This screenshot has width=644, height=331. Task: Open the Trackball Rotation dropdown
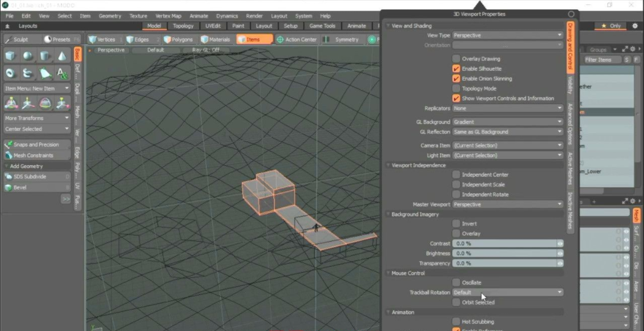click(507, 292)
